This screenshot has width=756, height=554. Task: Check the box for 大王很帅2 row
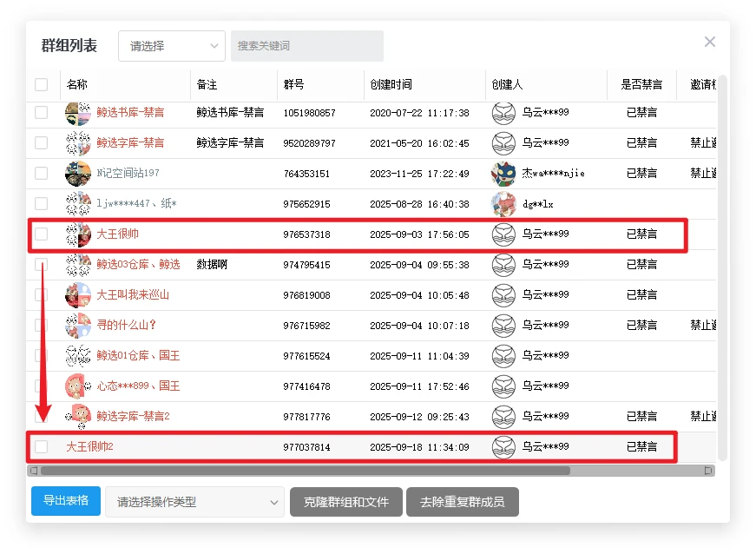coord(42,447)
